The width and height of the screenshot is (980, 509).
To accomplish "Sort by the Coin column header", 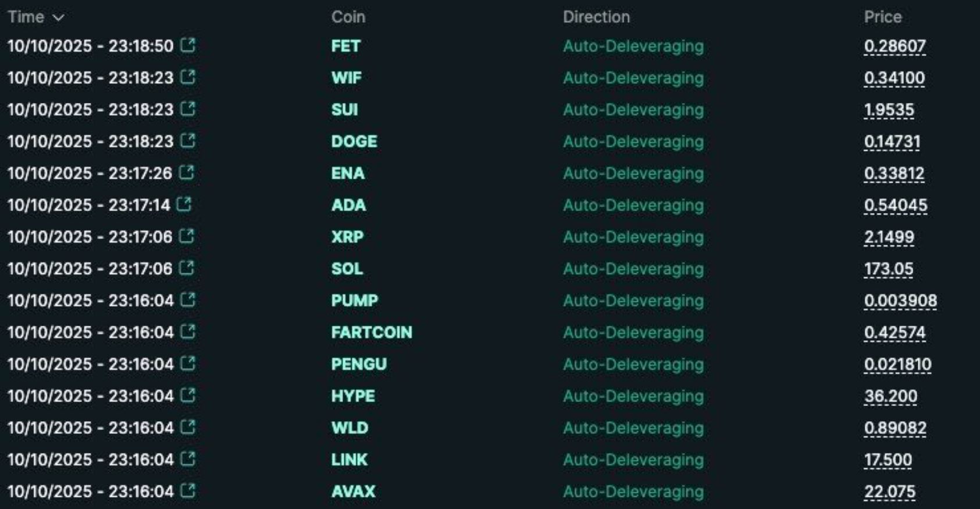I will (x=348, y=17).
